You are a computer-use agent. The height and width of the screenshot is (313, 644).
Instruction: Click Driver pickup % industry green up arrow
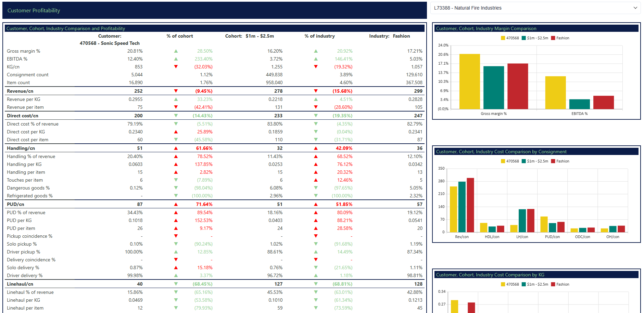click(316, 252)
